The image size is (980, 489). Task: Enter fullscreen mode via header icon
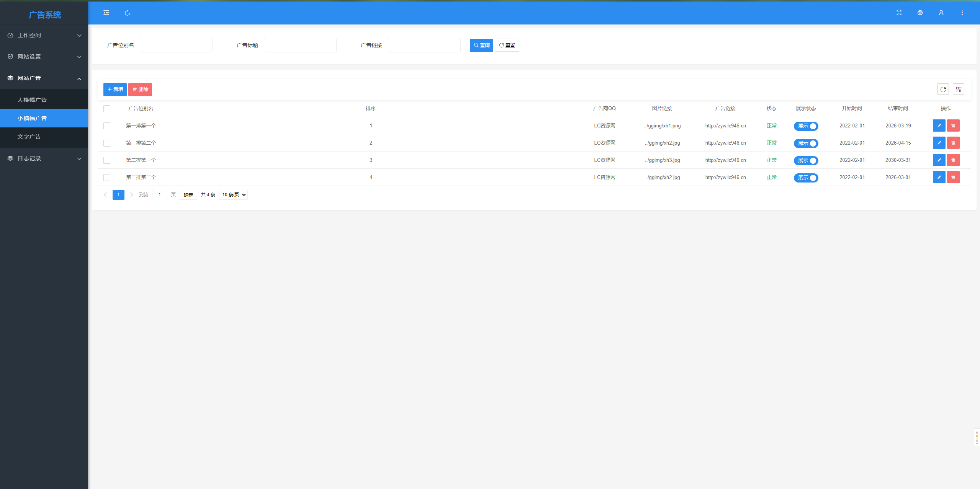pos(899,13)
